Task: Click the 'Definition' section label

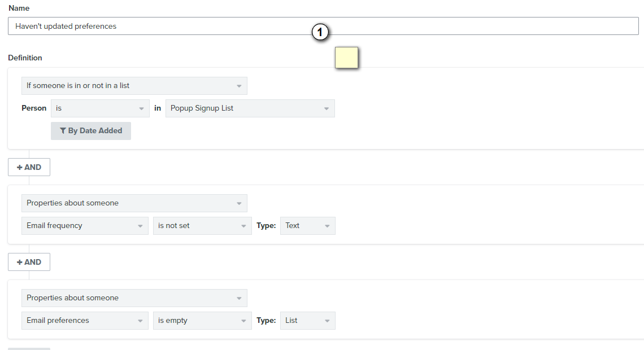Action: coord(25,58)
